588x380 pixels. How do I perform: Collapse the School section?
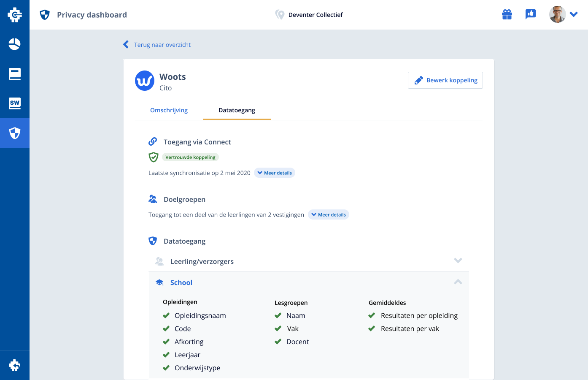tap(458, 282)
